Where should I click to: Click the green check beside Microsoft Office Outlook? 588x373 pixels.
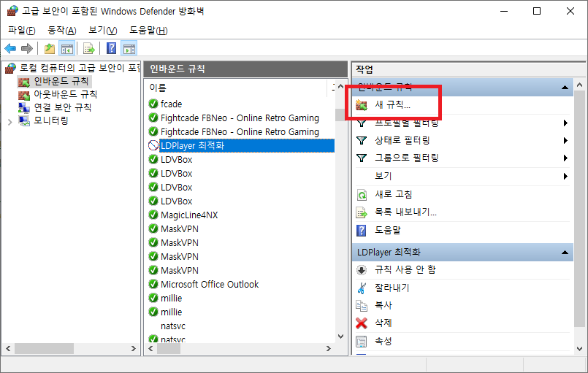(153, 284)
